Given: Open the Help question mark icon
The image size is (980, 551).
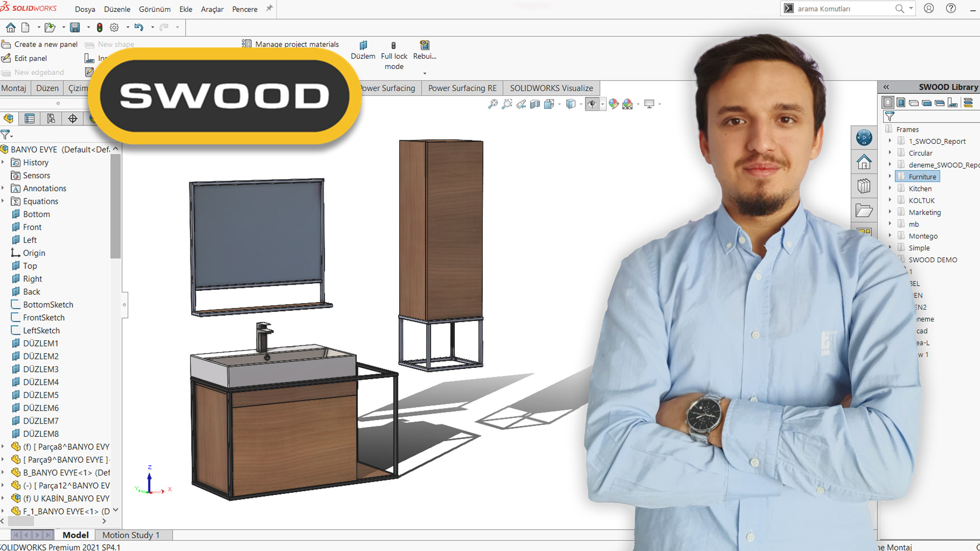Looking at the screenshot, I should [x=951, y=9].
